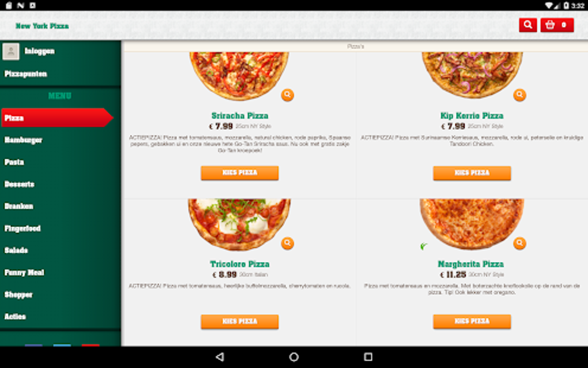Zoom the Tricolore Pizza image magnifier
The image size is (588, 368).
coord(287,243)
